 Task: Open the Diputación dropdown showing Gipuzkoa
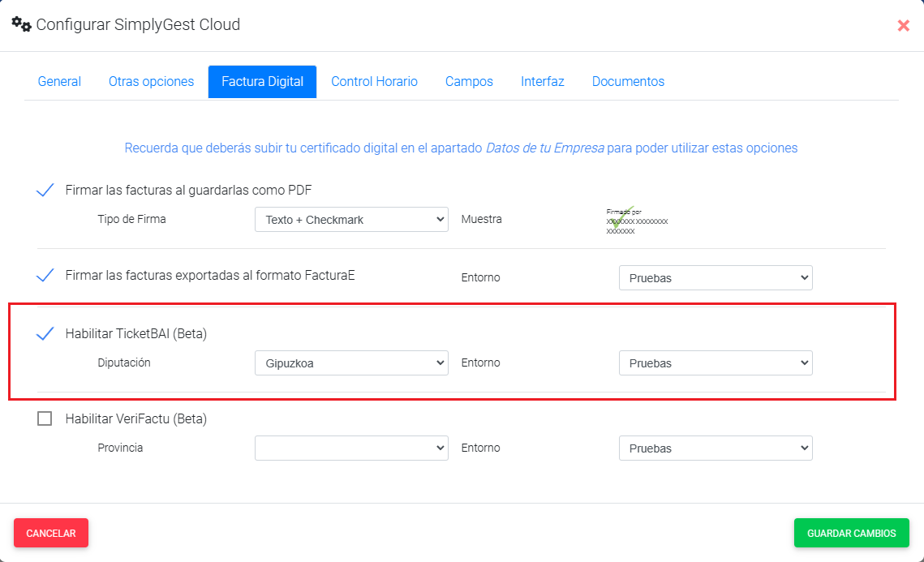pos(351,363)
